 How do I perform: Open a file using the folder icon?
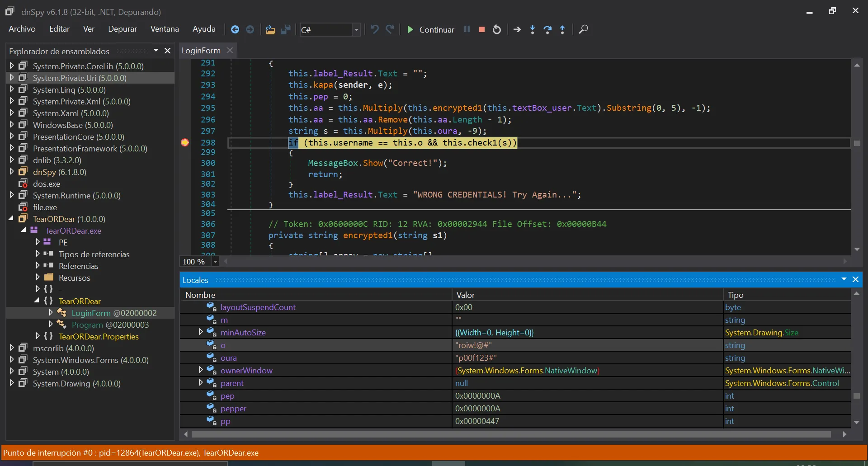(270, 30)
